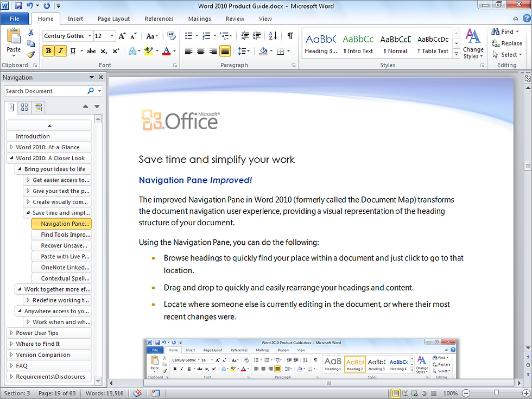Toggle Show/Hide paragraph marks
Viewport: 532px width, 399px height.
tap(290, 36)
